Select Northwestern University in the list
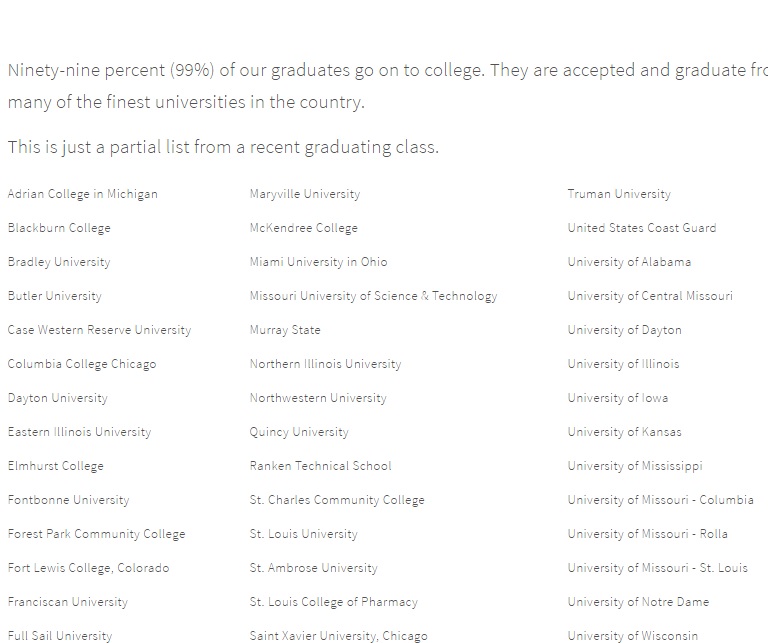This screenshot has width=768, height=643. click(x=318, y=398)
